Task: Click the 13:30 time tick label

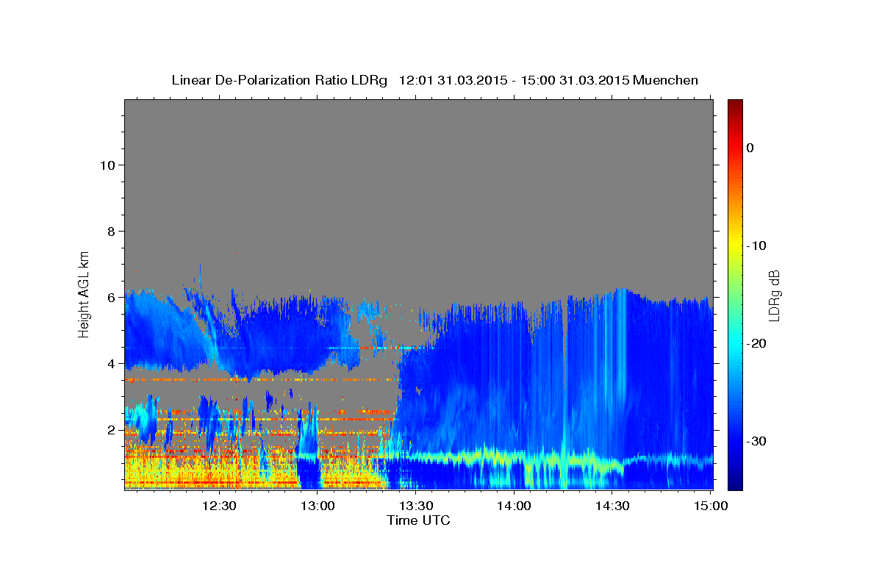Action: coord(415,506)
